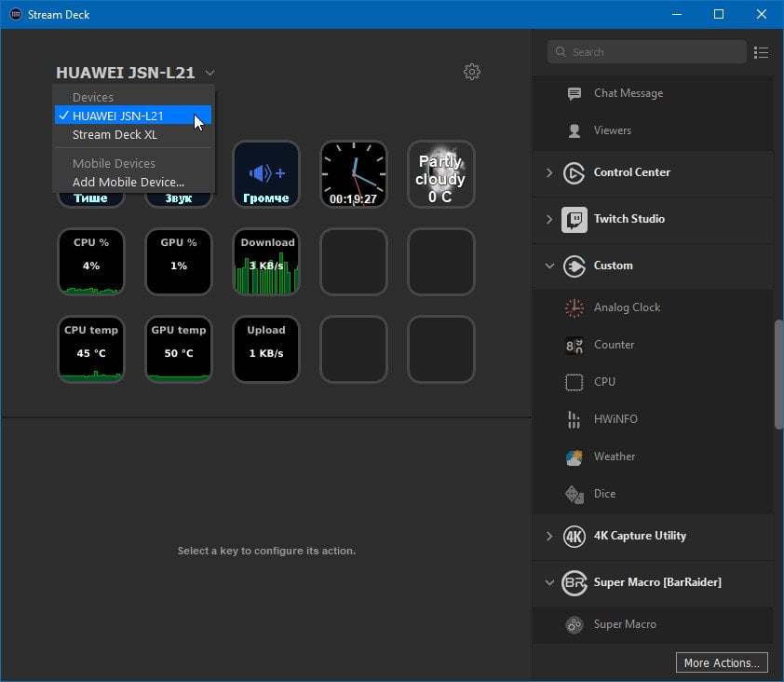The image size is (784, 682).
Task: Click the Twitch Studio category icon
Action: (x=574, y=220)
